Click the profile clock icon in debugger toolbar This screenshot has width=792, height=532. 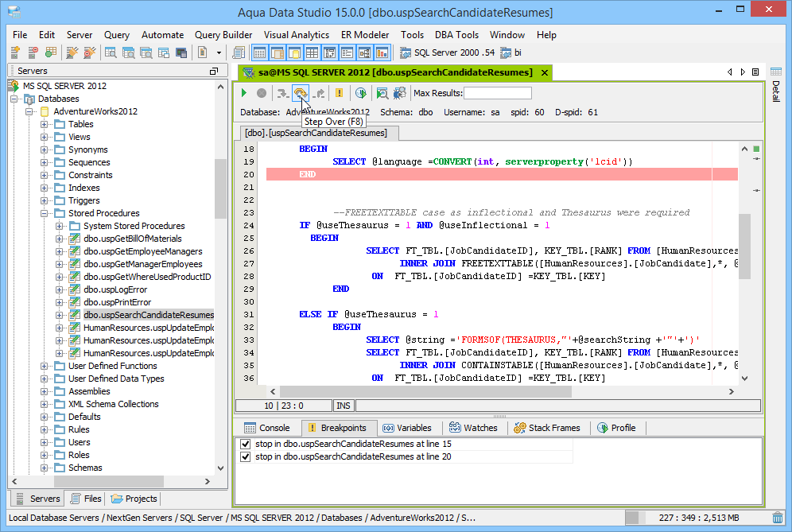(361, 93)
